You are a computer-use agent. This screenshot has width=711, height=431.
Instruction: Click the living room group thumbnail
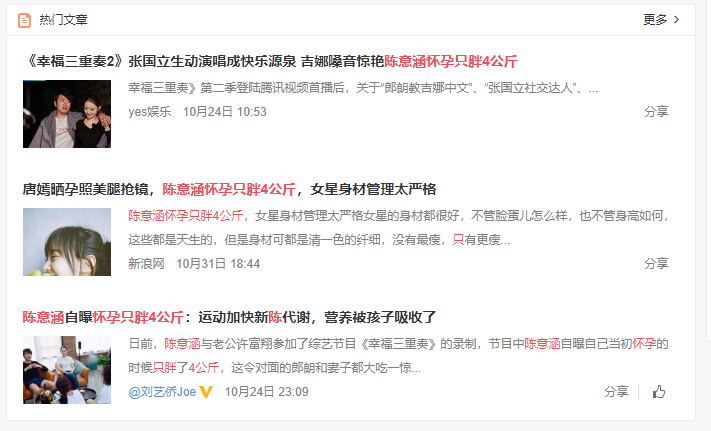tap(67, 370)
